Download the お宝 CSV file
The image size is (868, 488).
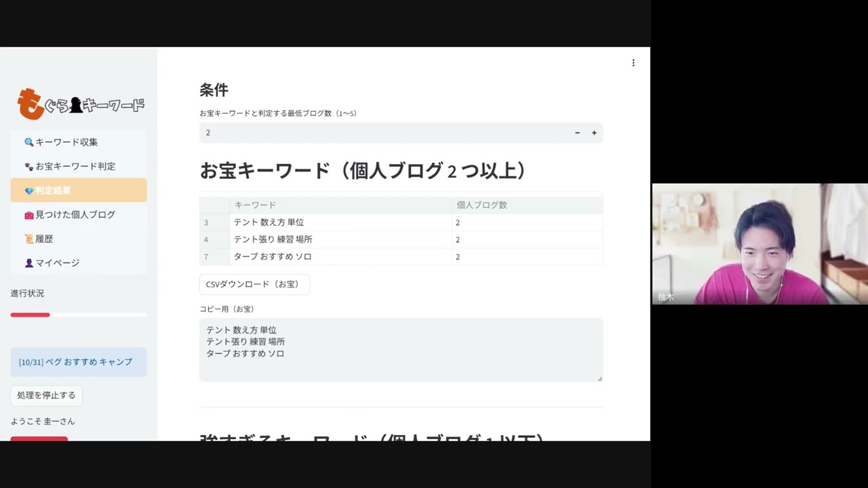point(254,285)
